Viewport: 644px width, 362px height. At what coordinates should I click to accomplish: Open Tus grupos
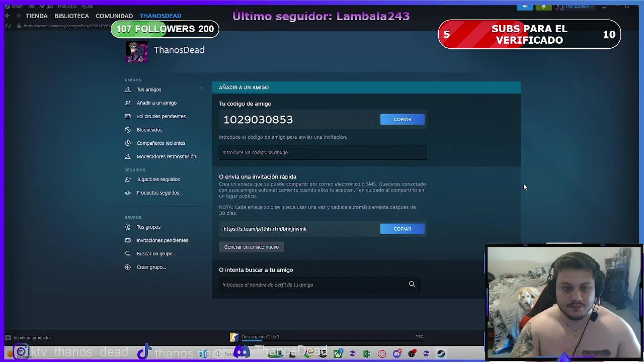pos(148,227)
